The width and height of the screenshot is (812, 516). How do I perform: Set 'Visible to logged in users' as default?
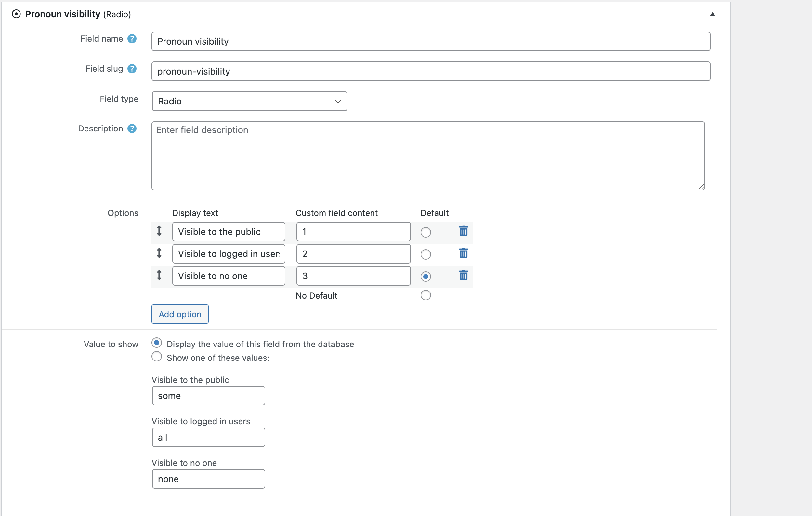pyautogui.click(x=426, y=254)
